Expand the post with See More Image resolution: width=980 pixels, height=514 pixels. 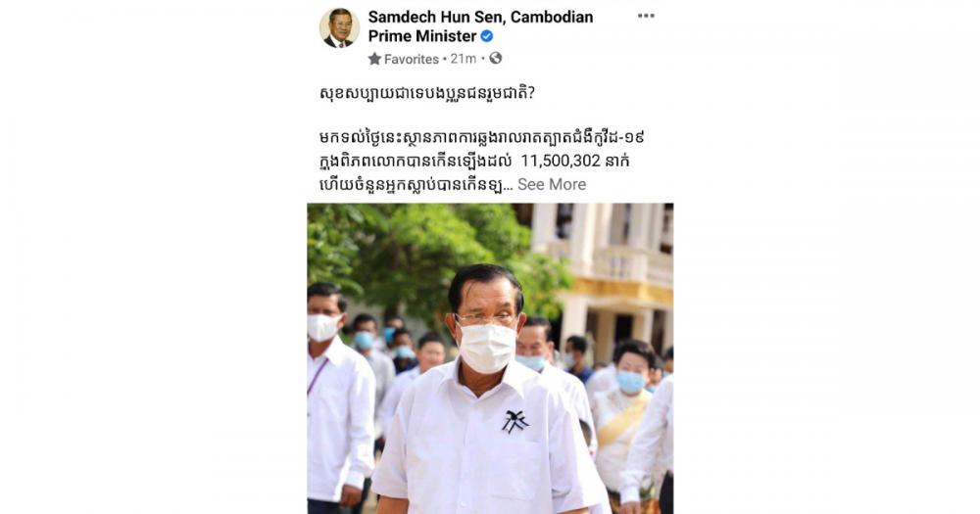551,184
